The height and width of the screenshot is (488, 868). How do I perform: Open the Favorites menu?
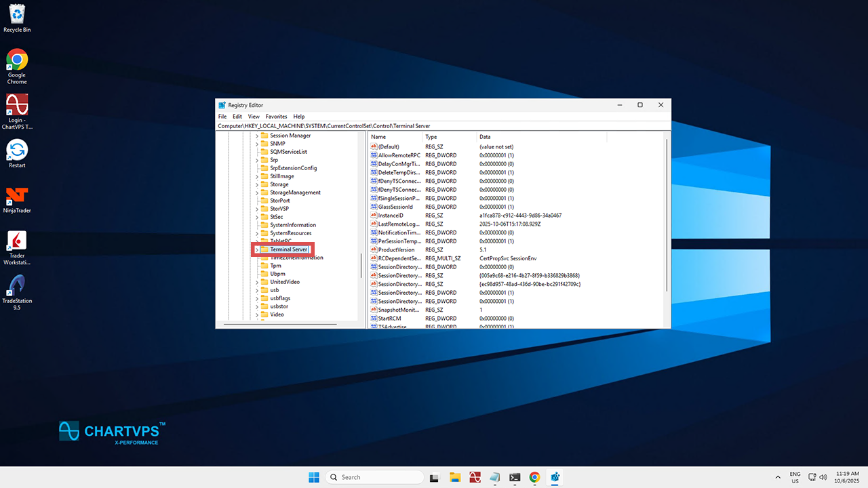[276, 117]
